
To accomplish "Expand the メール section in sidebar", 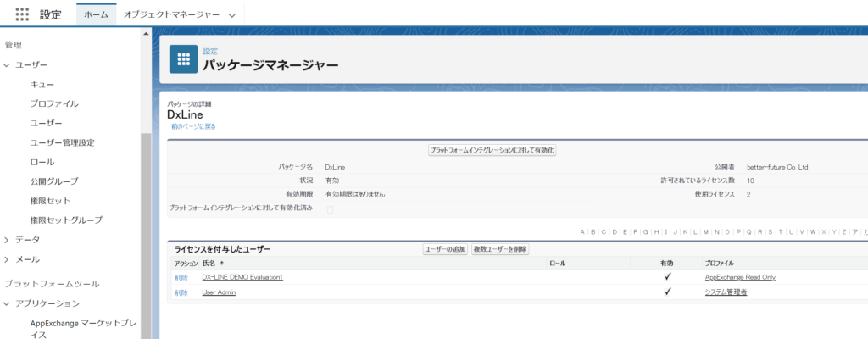I will 7,259.
